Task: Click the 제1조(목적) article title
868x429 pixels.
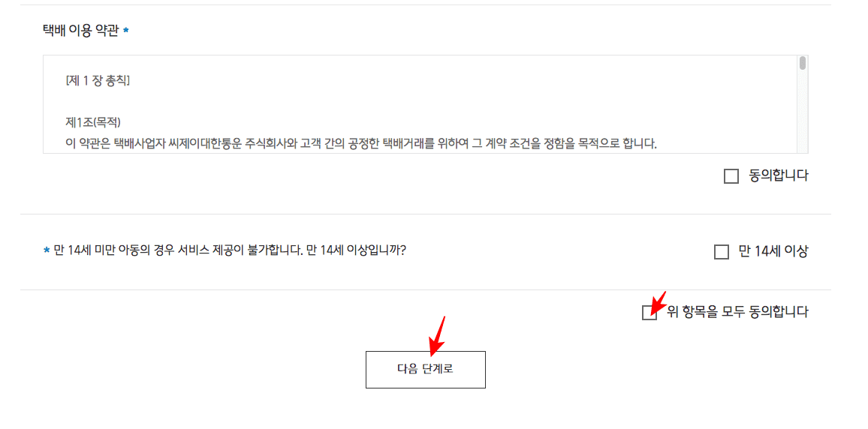Action: click(x=93, y=122)
